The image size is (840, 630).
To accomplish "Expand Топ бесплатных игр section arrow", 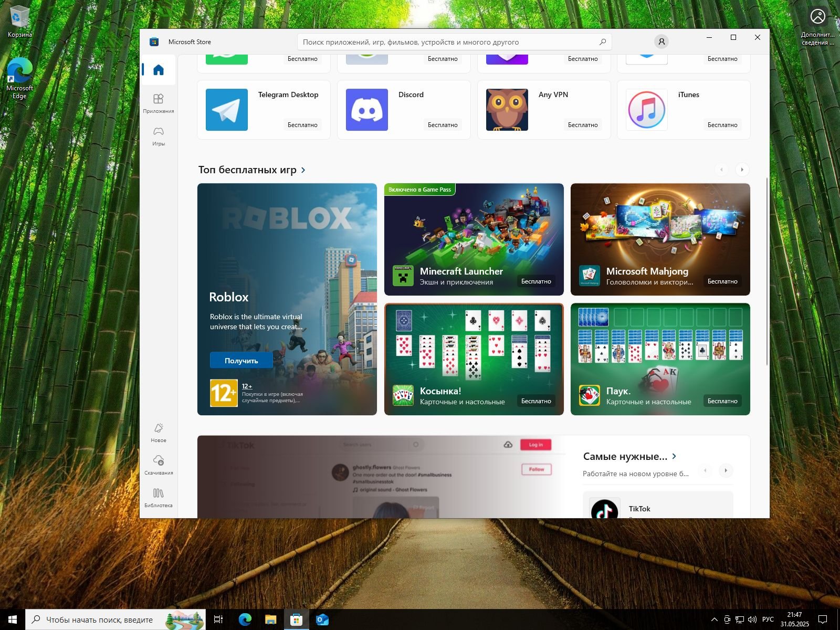I will [303, 170].
